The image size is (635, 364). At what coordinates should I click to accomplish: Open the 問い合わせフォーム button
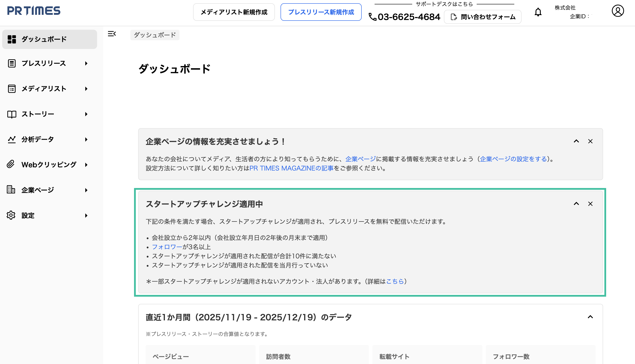click(483, 16)
